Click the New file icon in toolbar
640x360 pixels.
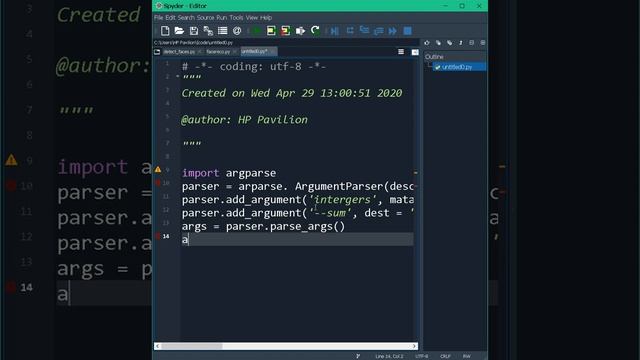165,31
